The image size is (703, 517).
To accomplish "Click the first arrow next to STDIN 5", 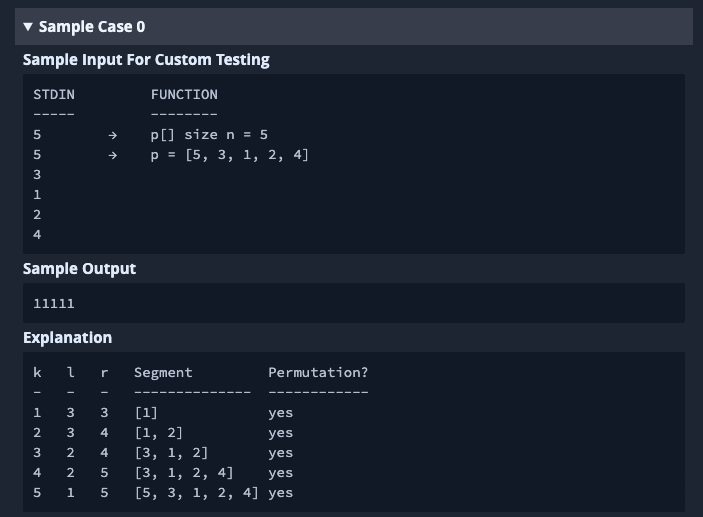I will tap(112, 135).
